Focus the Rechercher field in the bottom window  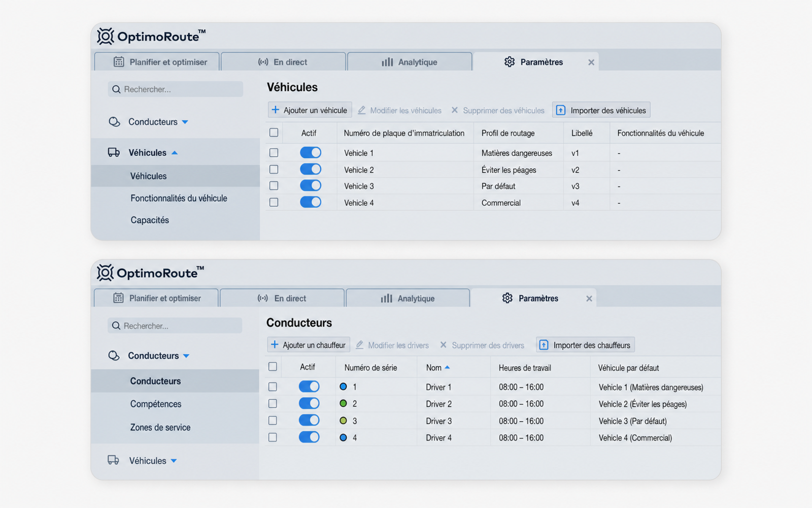tap(175, 326)
